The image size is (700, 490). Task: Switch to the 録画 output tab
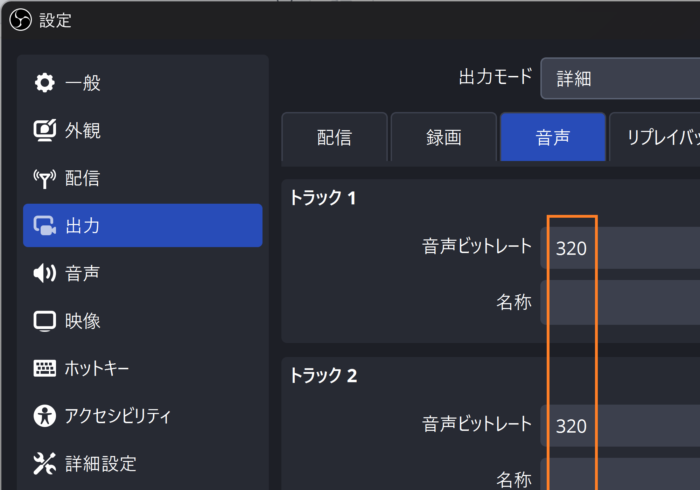point(444,137)
